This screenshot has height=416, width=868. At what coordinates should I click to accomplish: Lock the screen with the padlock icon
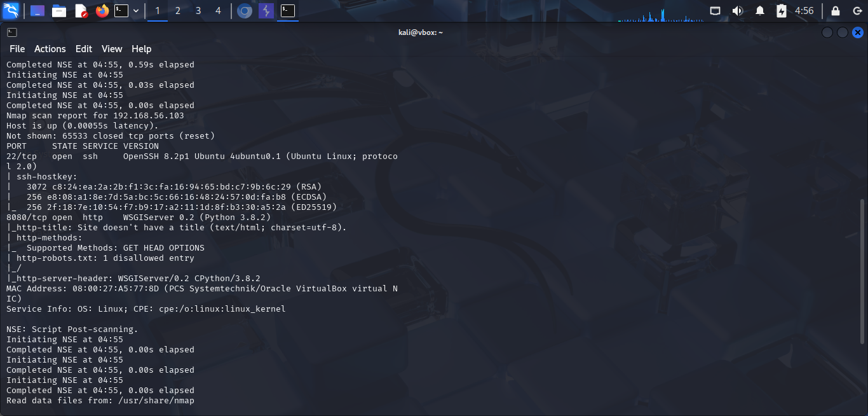834,10
